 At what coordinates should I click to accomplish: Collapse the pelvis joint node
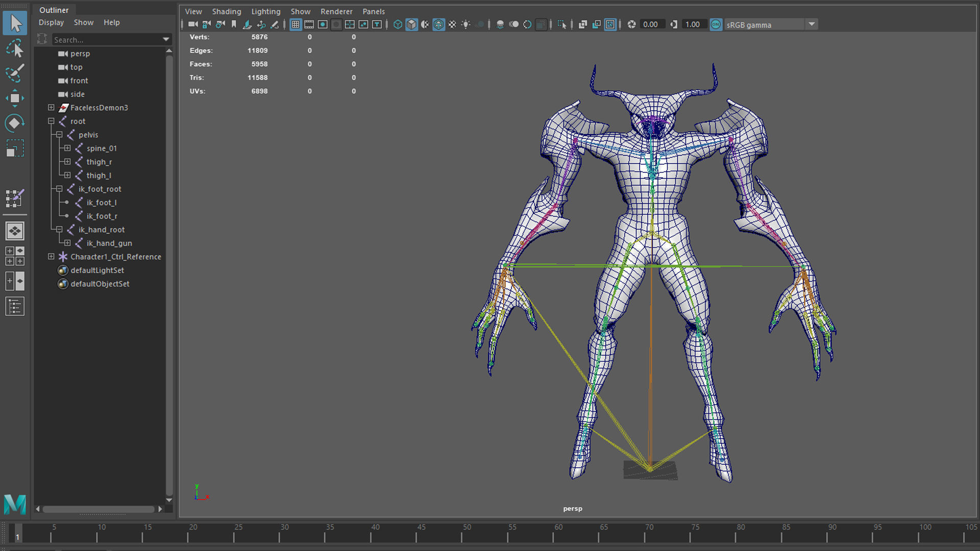pos(59,135)
